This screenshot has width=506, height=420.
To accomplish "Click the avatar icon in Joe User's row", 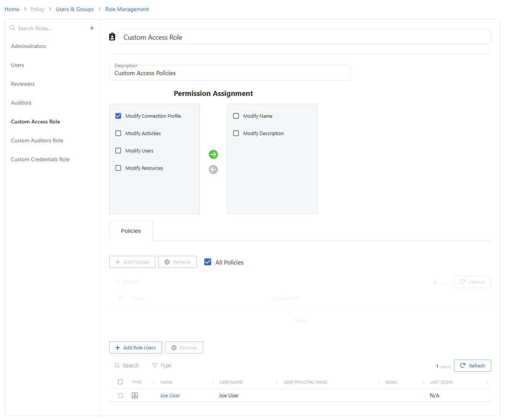I will tap(135, 395).
